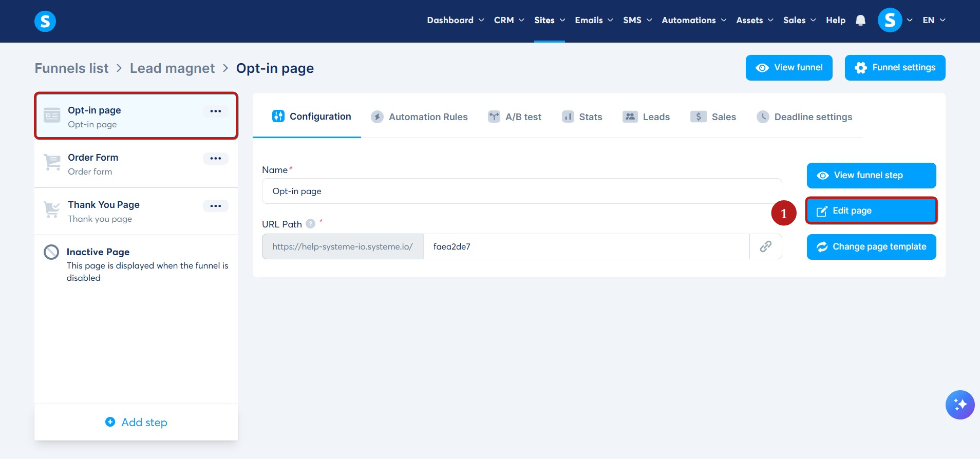This screenshot has height=459, width=980.
Task: Click Change page template button
Action: 871,247
